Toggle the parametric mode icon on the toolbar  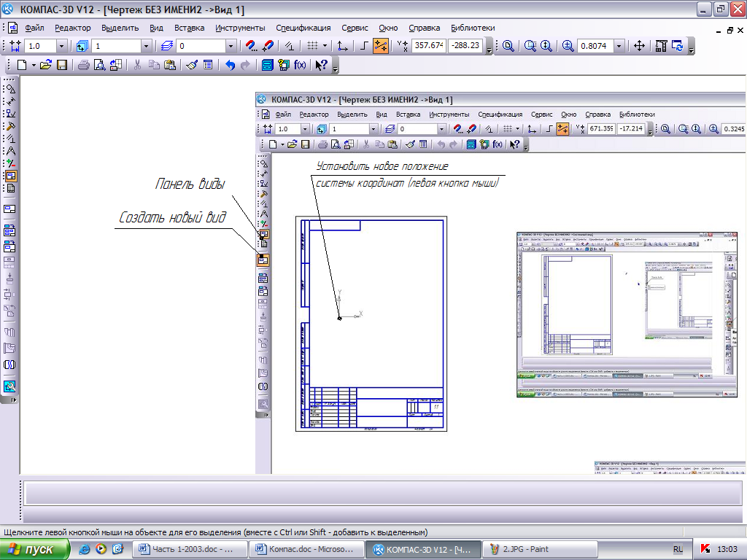coord(289,46)
